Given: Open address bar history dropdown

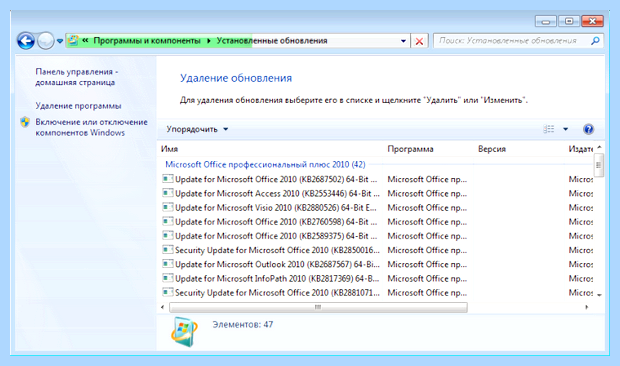Looking at the screenshot, I should (x=403, y=41).
